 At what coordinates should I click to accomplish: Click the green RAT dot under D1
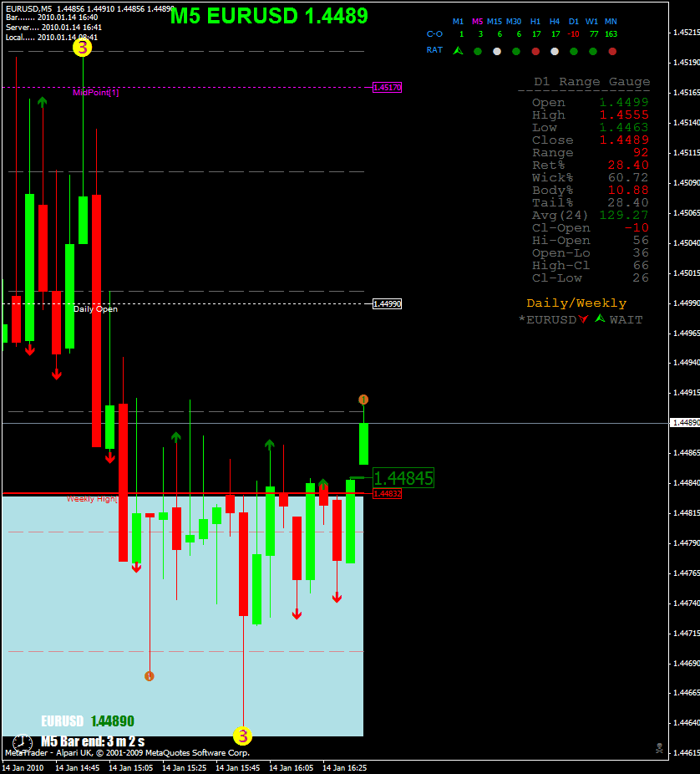[574, 51]
